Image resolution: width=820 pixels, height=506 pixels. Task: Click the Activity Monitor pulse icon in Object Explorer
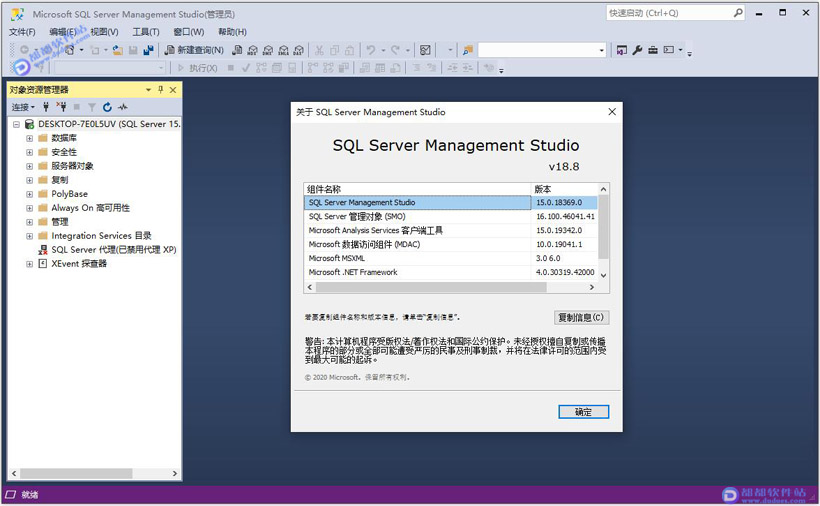123,107
